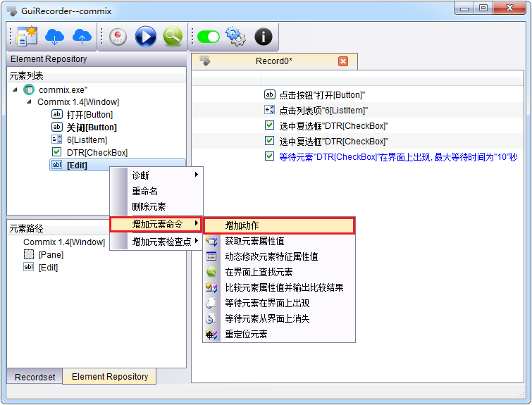
Task: Click the Element Repository panel header
Action: tap(97, 59)
